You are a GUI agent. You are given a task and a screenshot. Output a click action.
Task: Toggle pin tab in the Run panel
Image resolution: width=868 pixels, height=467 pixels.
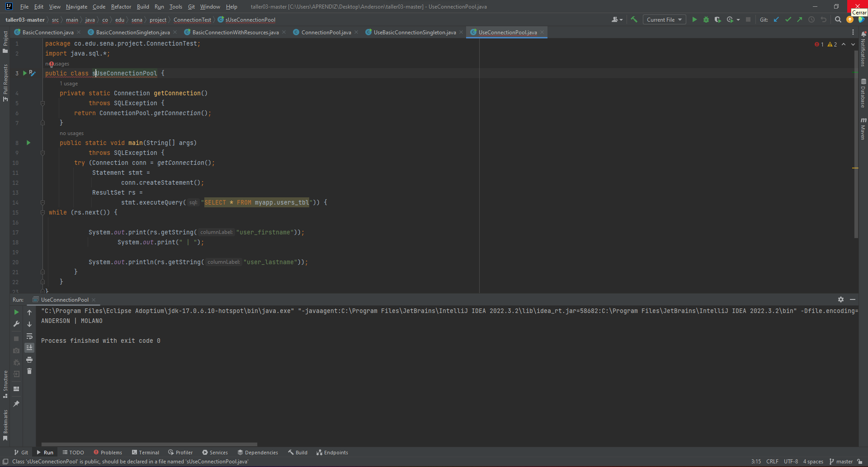[x=16, y=404]
